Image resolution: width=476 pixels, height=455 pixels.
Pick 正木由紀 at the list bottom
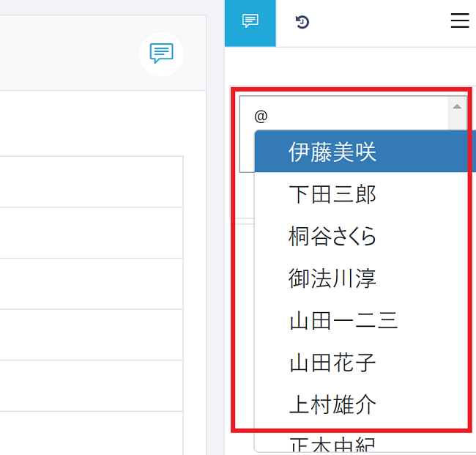pyautogui.click(x=332, y=444)
